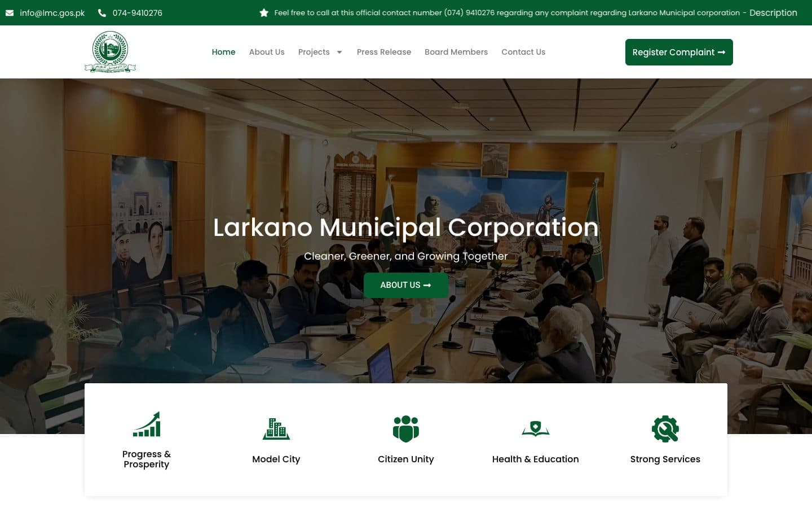812x508 pixels.
Task: Click the phone icon beside 074-9410276
Action: point(102,12)
